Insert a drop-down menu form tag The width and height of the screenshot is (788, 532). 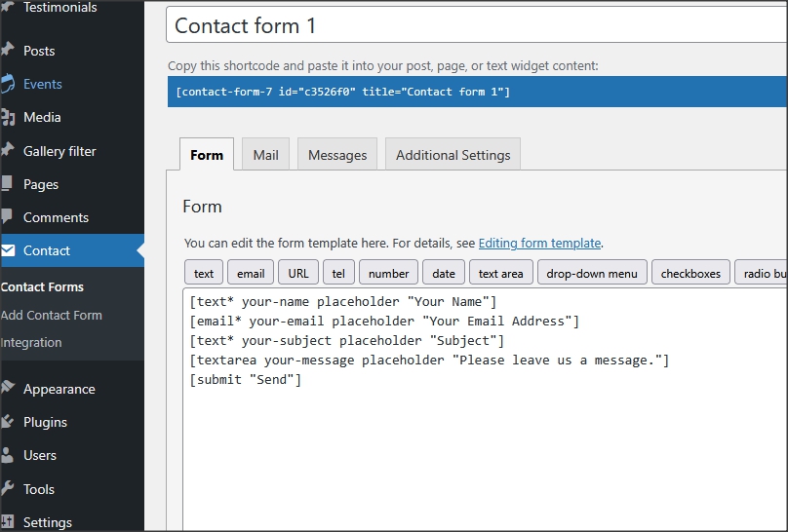[592, 274]
